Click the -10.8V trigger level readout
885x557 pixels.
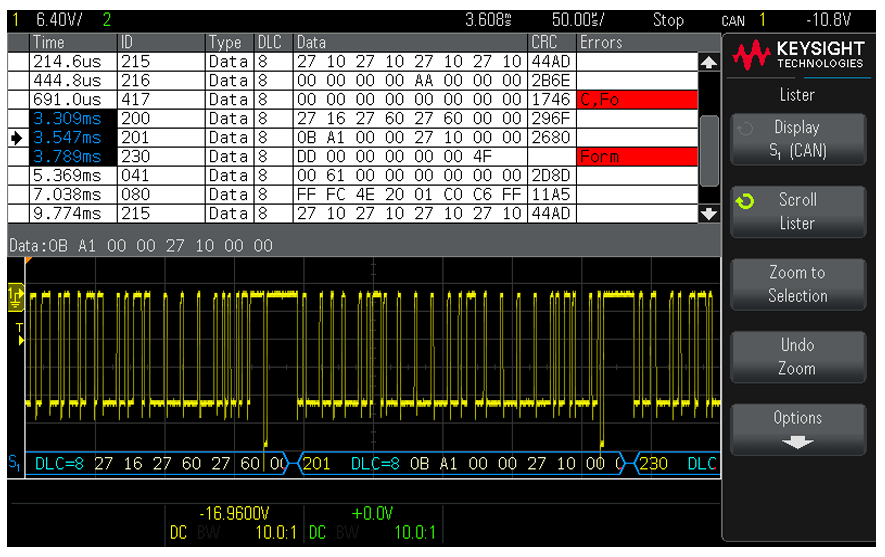tap(829, 20)
